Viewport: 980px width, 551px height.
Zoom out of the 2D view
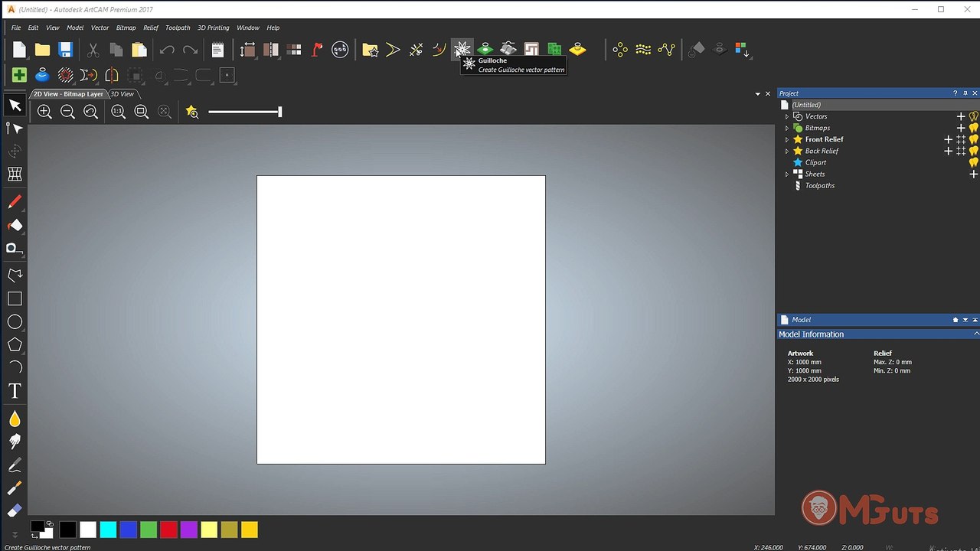(67, 112)
